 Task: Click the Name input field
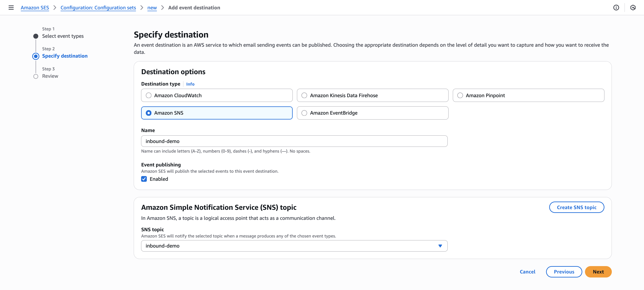(294, 141)
